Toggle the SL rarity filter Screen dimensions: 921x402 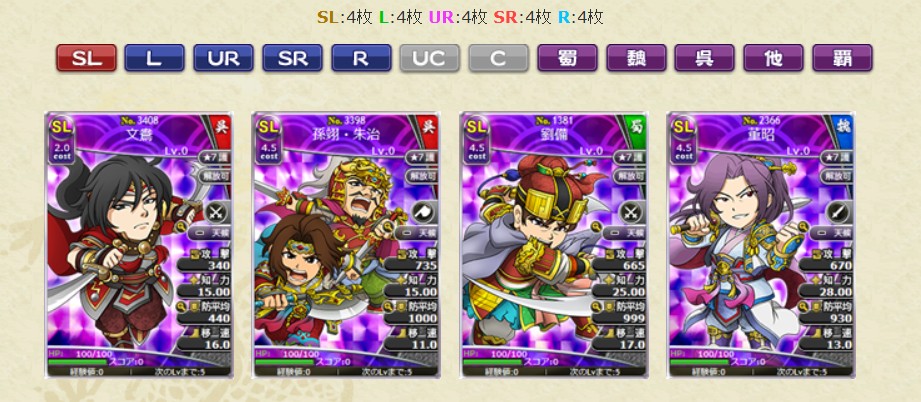[x=86, y=58]
